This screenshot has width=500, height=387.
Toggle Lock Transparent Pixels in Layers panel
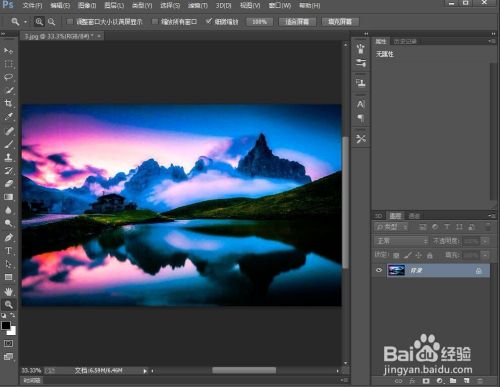tap(396, 255)
